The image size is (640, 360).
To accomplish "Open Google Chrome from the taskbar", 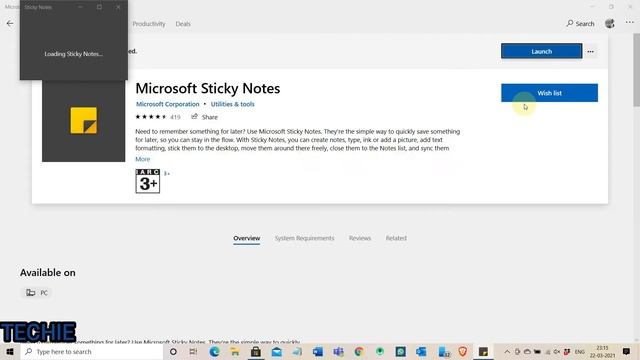I will (359, 351).
